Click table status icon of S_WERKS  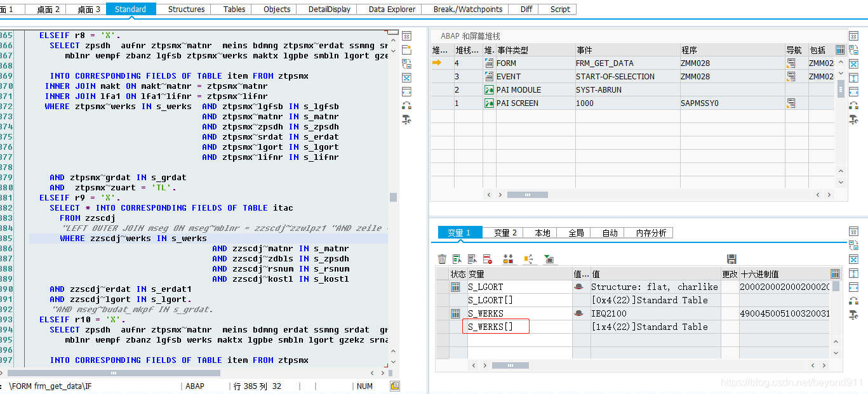click(455, 313)
